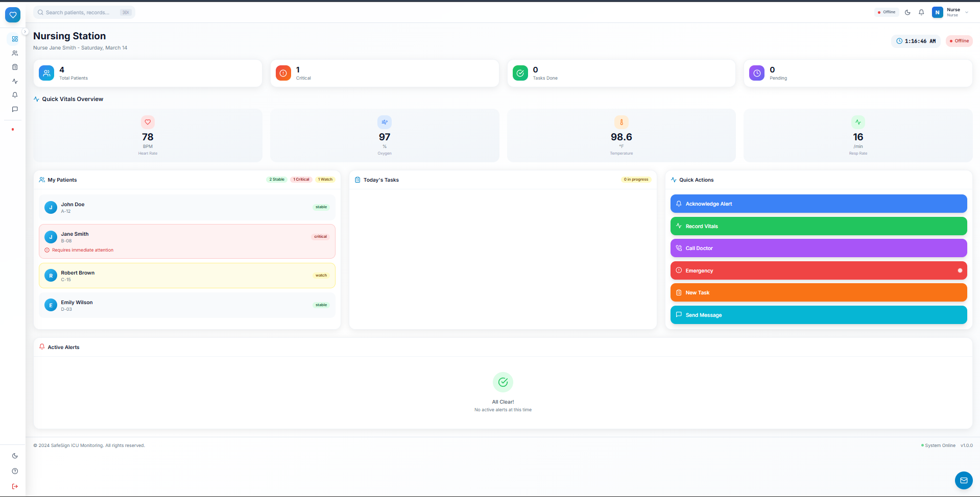Click the red Emergency button
Screen dimensions: 980x497
819,270
